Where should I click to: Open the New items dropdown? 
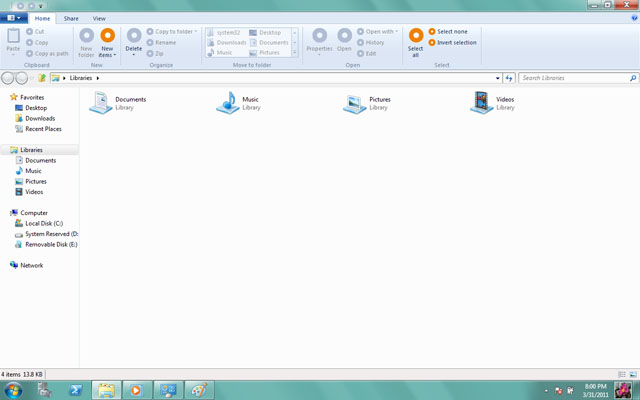[x=107, y=41]
